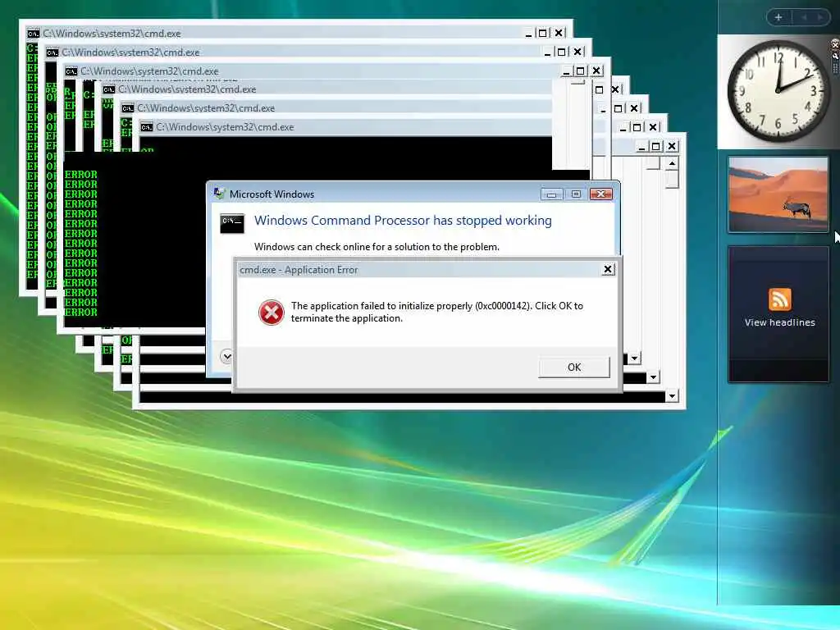Close the Microsoft Windows crash dialog
Viewport: 840px width, 630px height.
pos(600,194)
